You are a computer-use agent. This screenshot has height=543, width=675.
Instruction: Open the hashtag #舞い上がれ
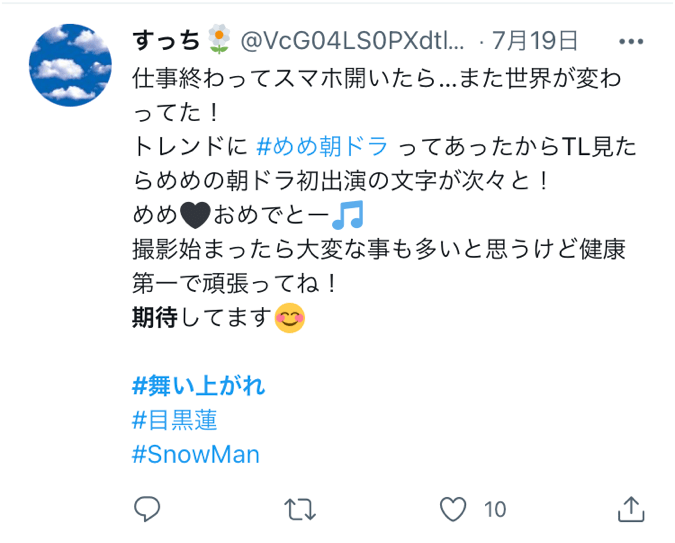[x=198, y=385]
